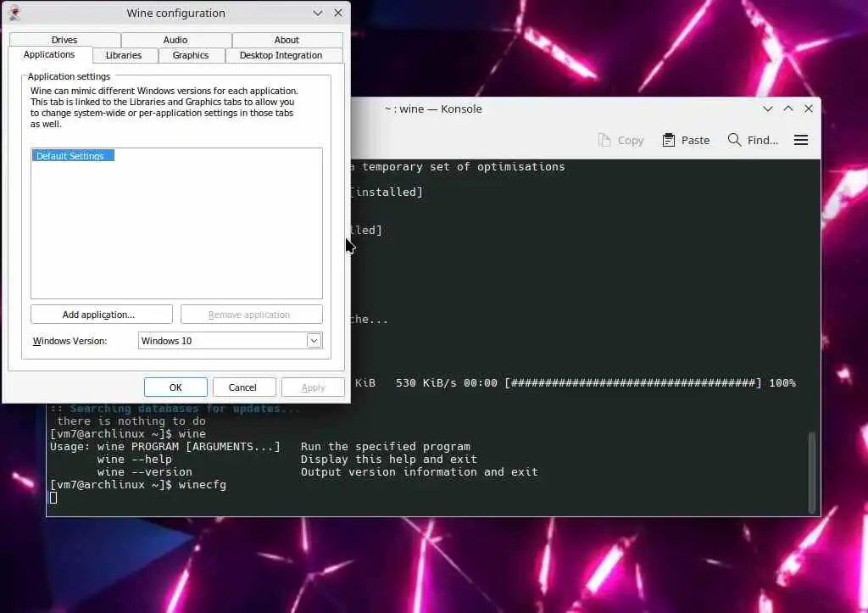
Task: Click 'there is nothing to do' line
Action: click(x=131, y=421)
